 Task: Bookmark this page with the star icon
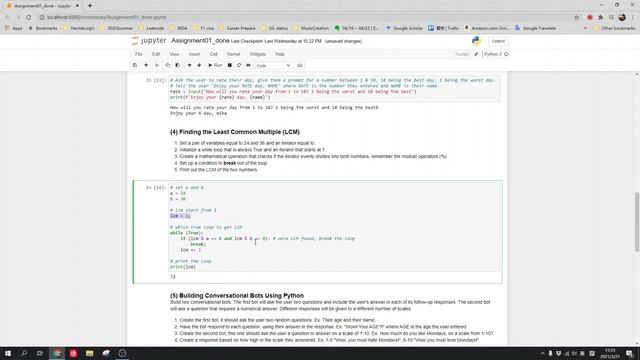(x=576, y=17)
